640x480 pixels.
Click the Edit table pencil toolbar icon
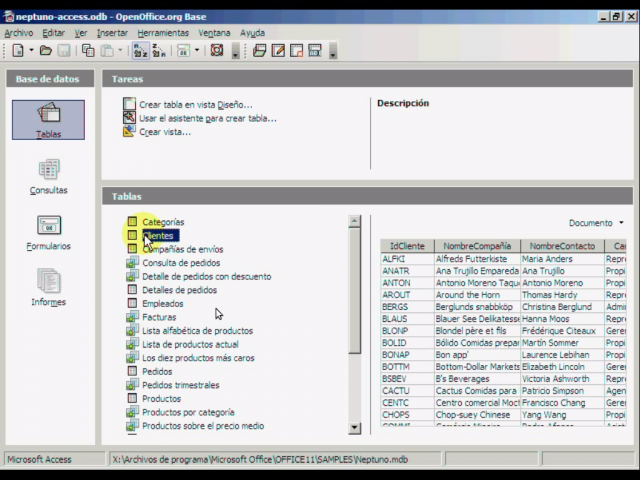(x=278, y=51)
